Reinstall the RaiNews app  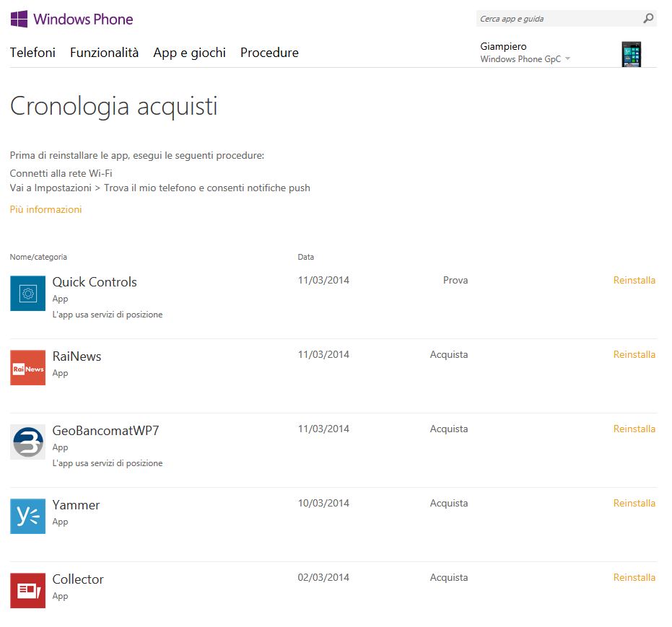(x=634, y=354)
